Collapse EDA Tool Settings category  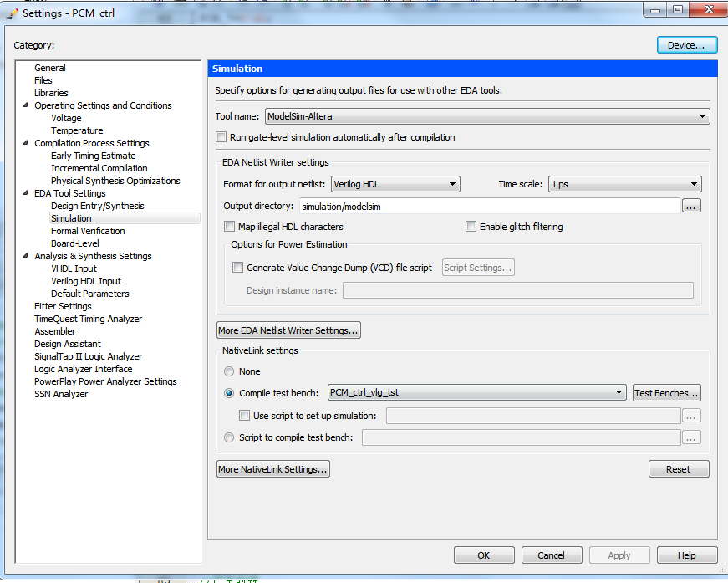click(26, 192)
